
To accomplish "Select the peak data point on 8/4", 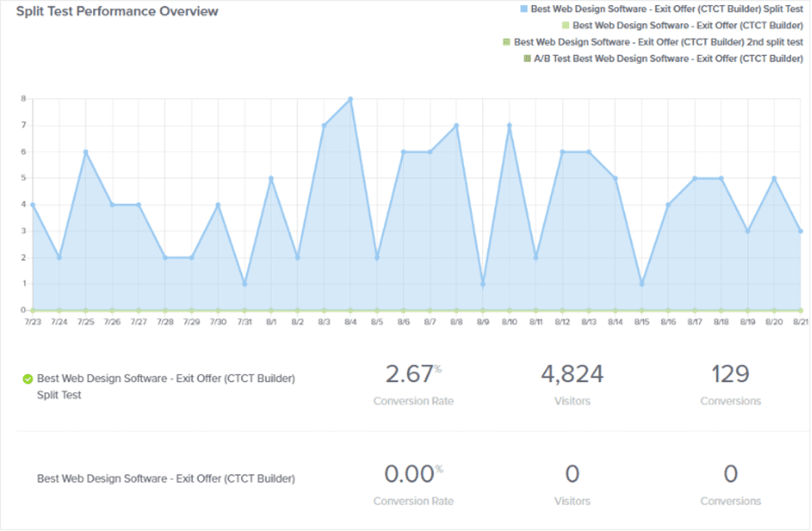I will (352, 98).
